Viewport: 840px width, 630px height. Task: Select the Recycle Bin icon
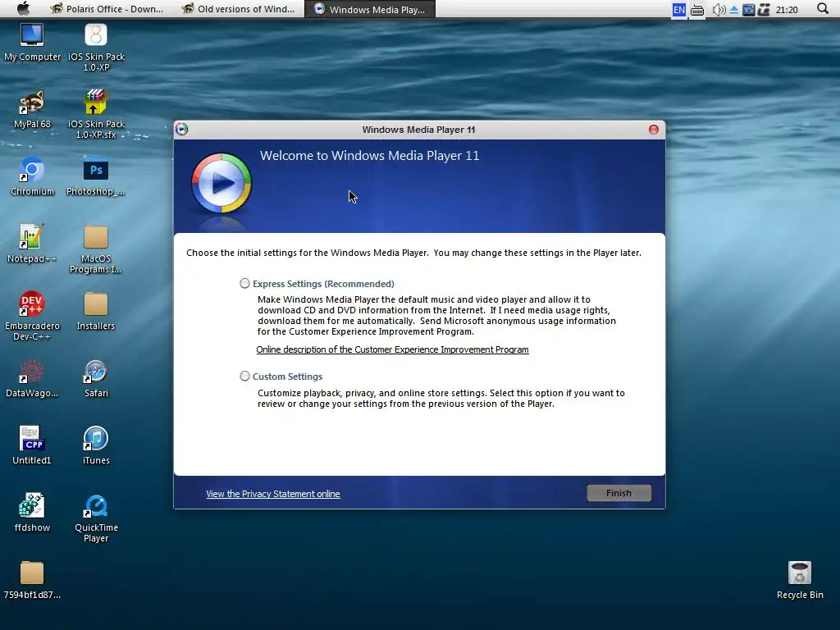click(800, 581)
